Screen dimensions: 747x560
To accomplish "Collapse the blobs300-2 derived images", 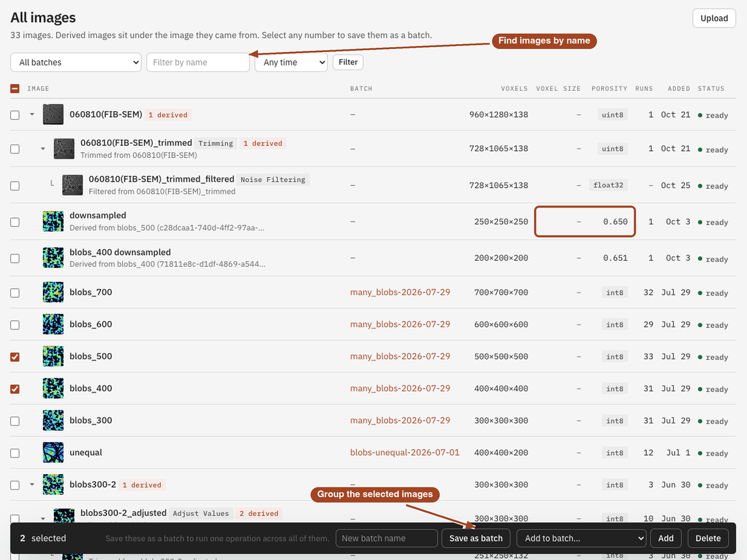I will click(x=32, y=484).
